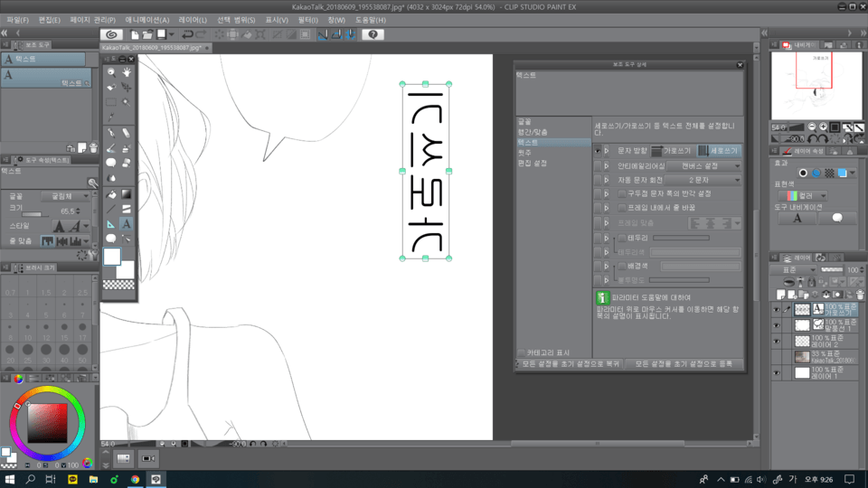Enable the 배경색 checkbox
868x488 pixels.
[622, 267]
